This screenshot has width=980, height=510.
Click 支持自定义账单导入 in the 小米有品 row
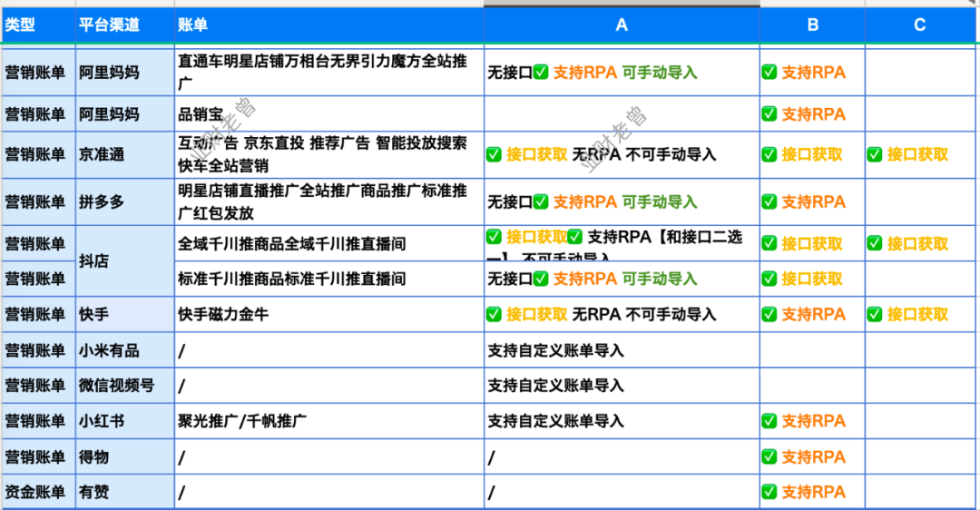[555, 350]
